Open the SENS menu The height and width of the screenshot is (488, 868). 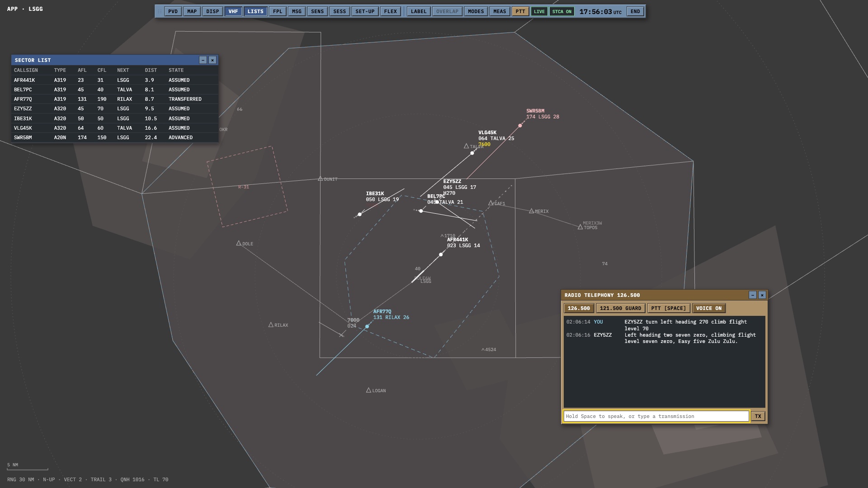(x=317, y=11)
